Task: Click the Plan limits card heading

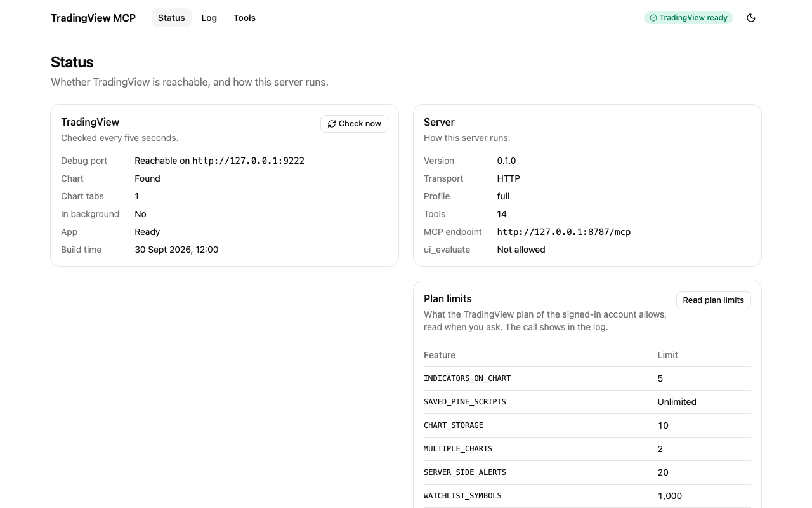Action: (448, 298)
